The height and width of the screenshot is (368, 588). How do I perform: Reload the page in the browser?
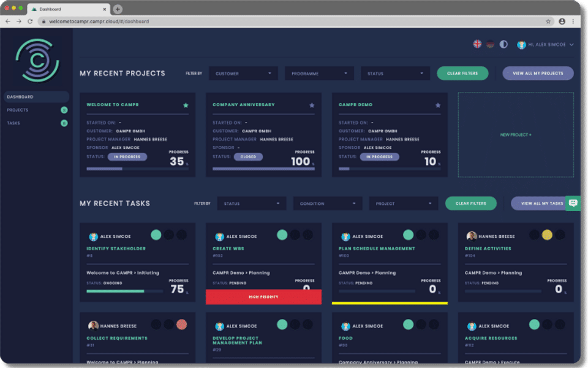point(30,21)
